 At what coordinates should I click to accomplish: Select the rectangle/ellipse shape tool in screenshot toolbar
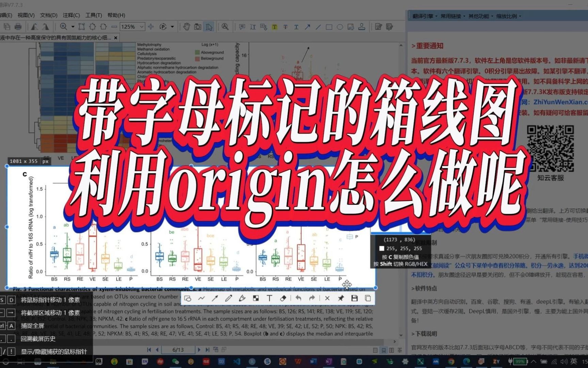(187, 298)
